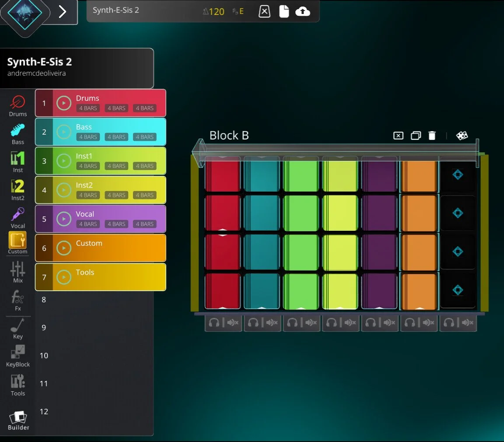504x442 pixels.
Task: Trigger second-row purple vocal pad
Action: pos(379,213)
